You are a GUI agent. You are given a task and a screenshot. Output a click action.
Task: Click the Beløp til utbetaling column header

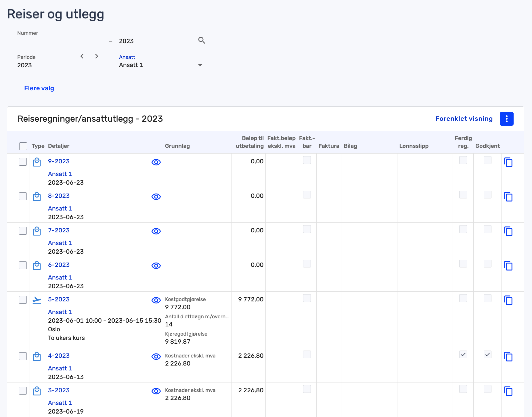(x=250, y=142)
